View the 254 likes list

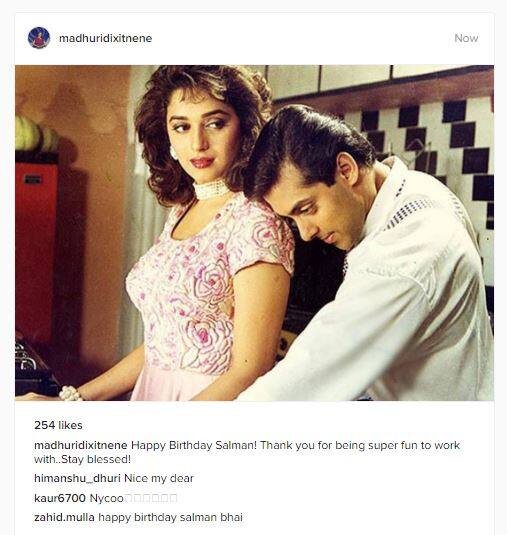58,425
